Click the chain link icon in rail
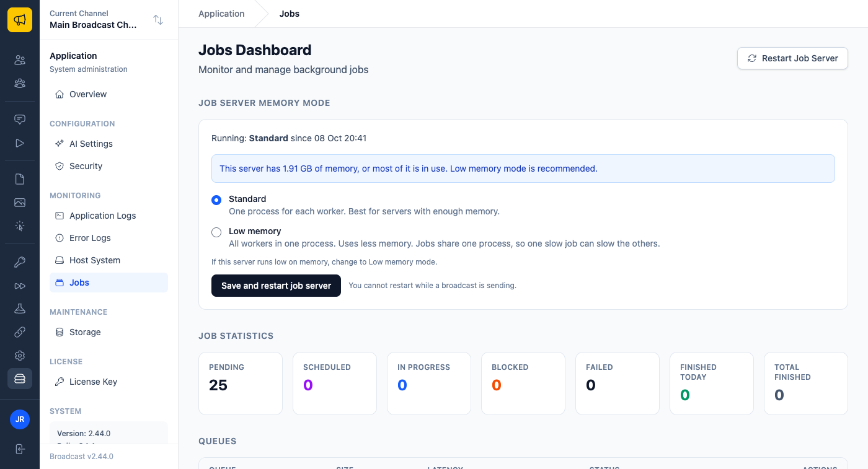This screenshot has height=469, width=868. (20, 332)
